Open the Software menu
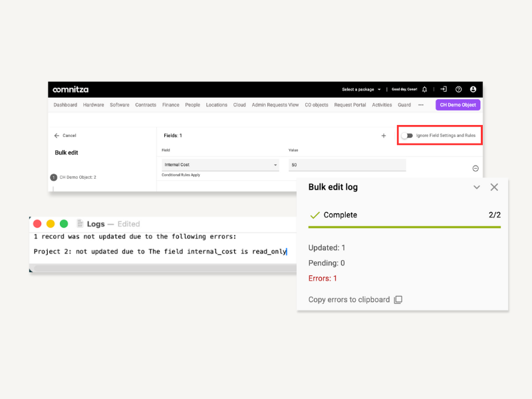Viewport: 532px width, 399px height. tap(120, 105)
